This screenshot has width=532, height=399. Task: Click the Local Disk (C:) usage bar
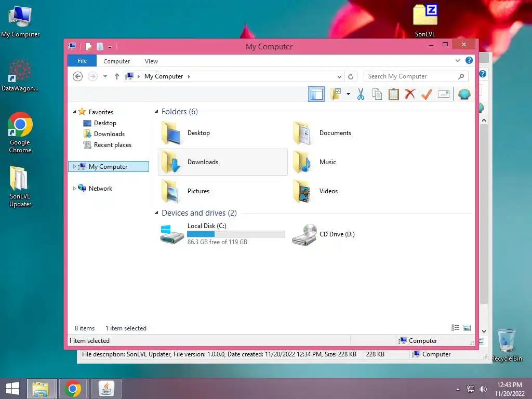click(x=236, y=234)
